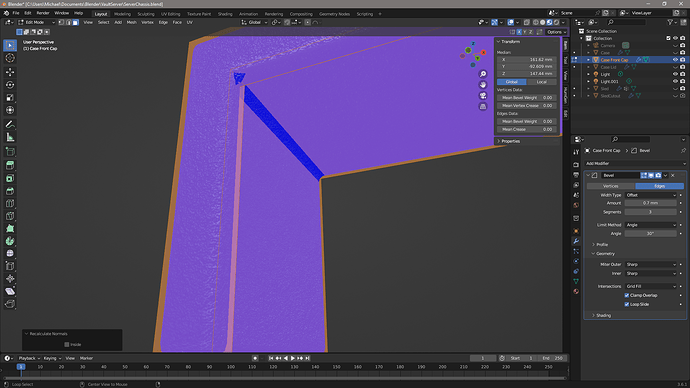Screen dimensions: 690x388
Task: Open the Edit Mode dropdown
Action: [x=36, y=22]
